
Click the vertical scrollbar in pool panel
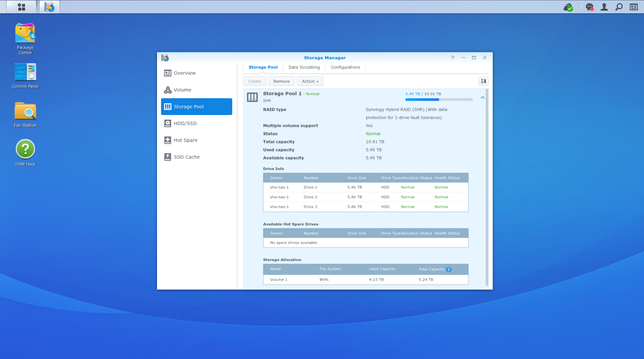point(487,188)
